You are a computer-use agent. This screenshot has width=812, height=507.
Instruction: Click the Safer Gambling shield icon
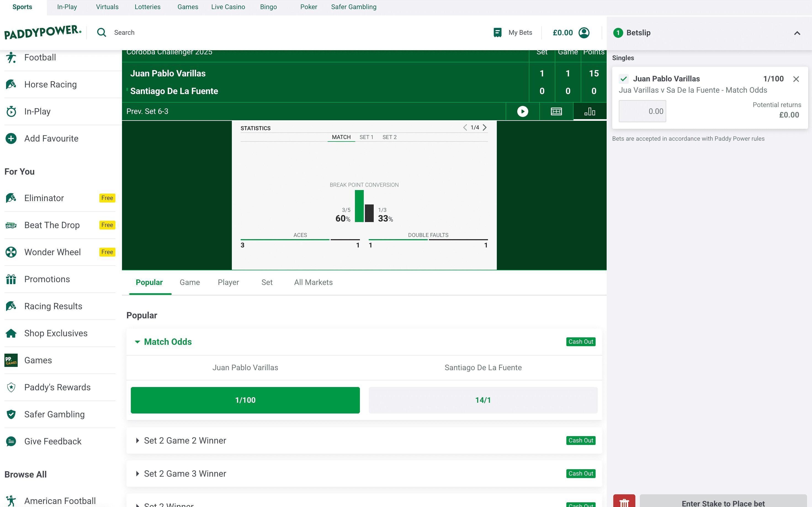[x=11, y=414]
